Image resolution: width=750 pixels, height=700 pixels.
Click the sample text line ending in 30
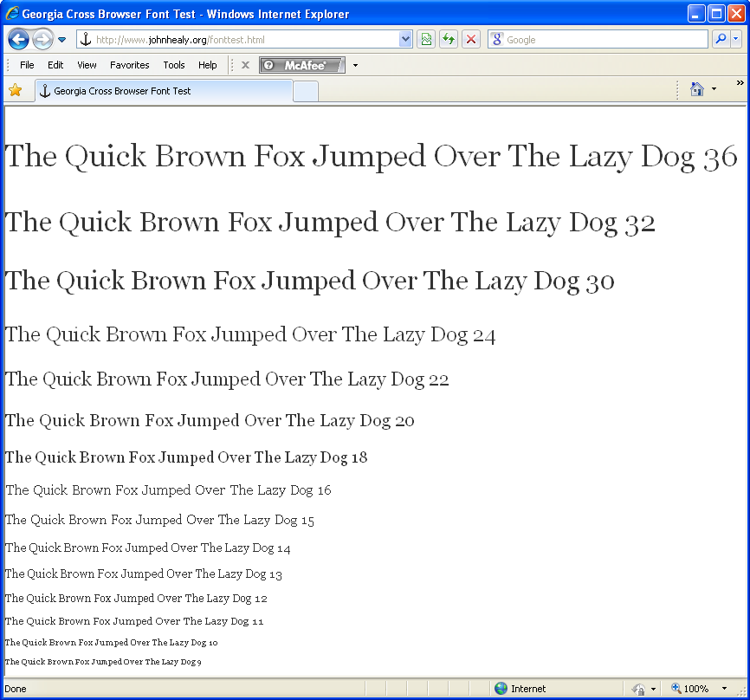309,281
